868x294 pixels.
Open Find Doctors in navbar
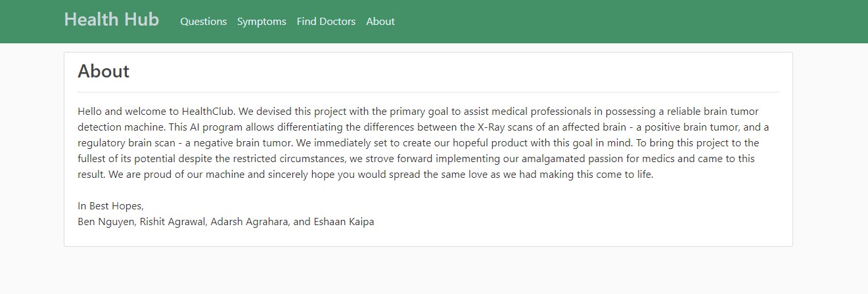pos(326,22)
